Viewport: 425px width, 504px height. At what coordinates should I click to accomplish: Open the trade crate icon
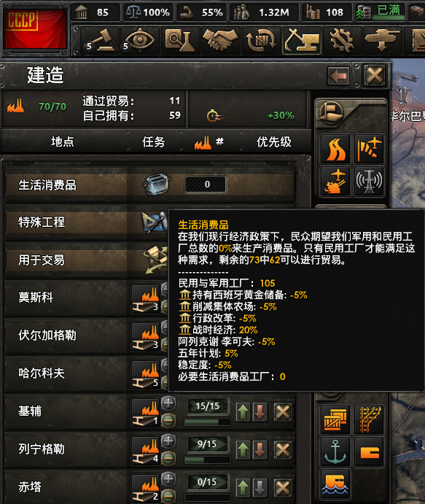tap(260, 41)
